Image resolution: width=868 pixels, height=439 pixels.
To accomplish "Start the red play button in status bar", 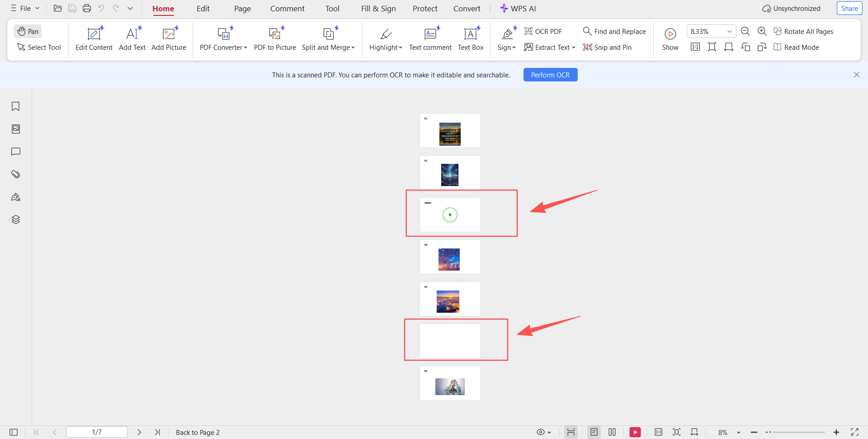I will [635, 432].
